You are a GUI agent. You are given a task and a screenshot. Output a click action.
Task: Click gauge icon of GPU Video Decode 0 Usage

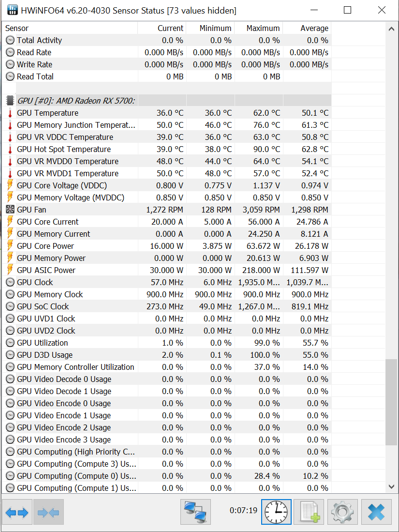point(10,379)
